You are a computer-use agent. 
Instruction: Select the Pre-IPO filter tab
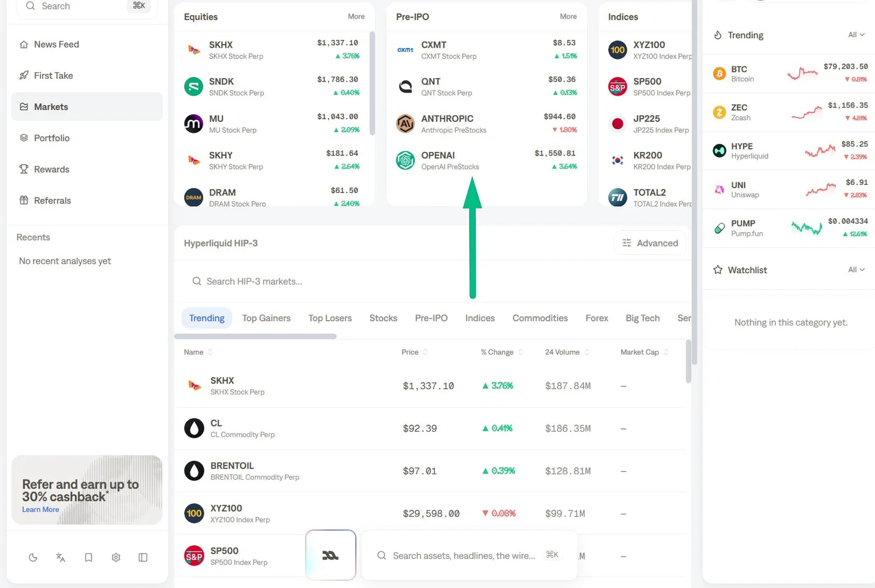[x=431, y=318]
